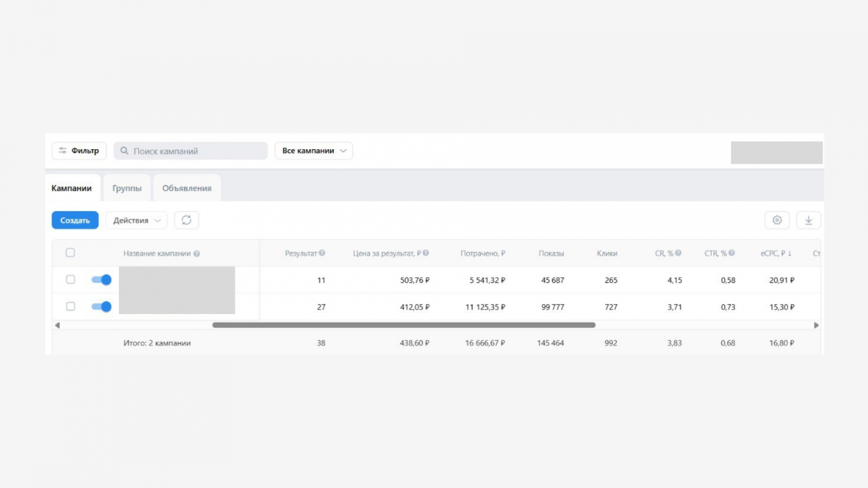The image size is (868, 488).
Task: Click total price 438,60 ₽
Action: (414, 343)
